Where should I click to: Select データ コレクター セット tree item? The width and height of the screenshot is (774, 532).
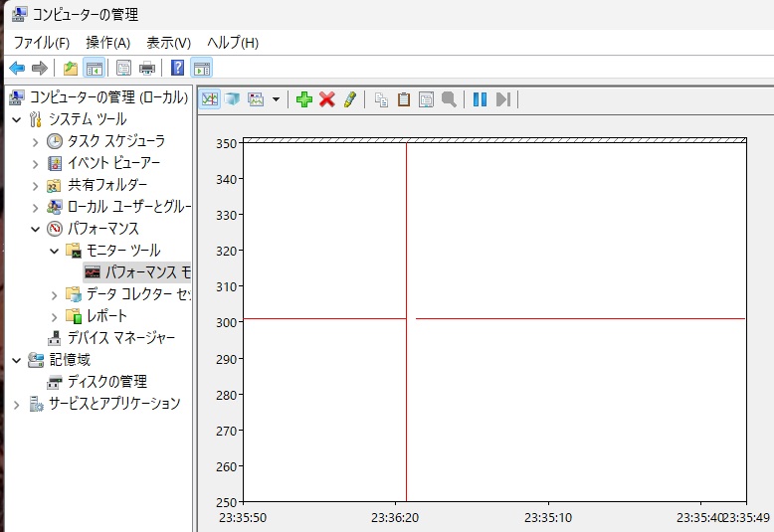[138, 294]
